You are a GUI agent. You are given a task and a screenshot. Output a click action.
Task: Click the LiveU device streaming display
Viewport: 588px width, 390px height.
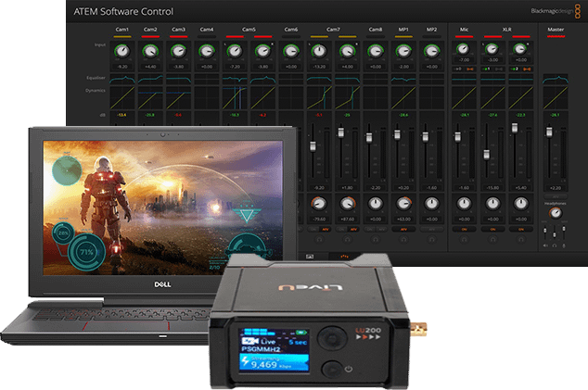(275, 350)
